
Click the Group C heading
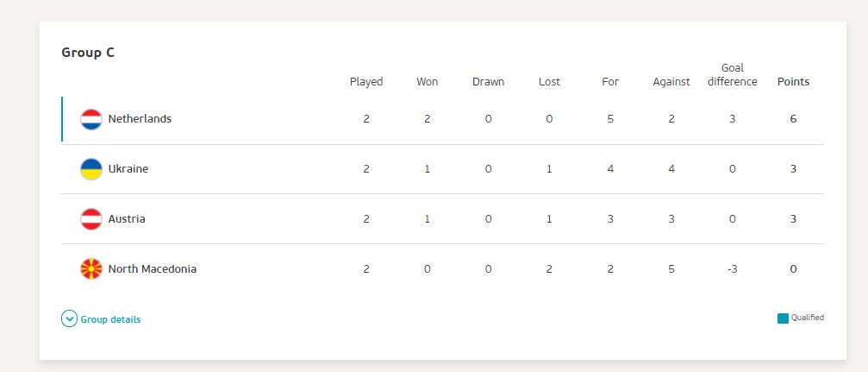coord(88,53)
